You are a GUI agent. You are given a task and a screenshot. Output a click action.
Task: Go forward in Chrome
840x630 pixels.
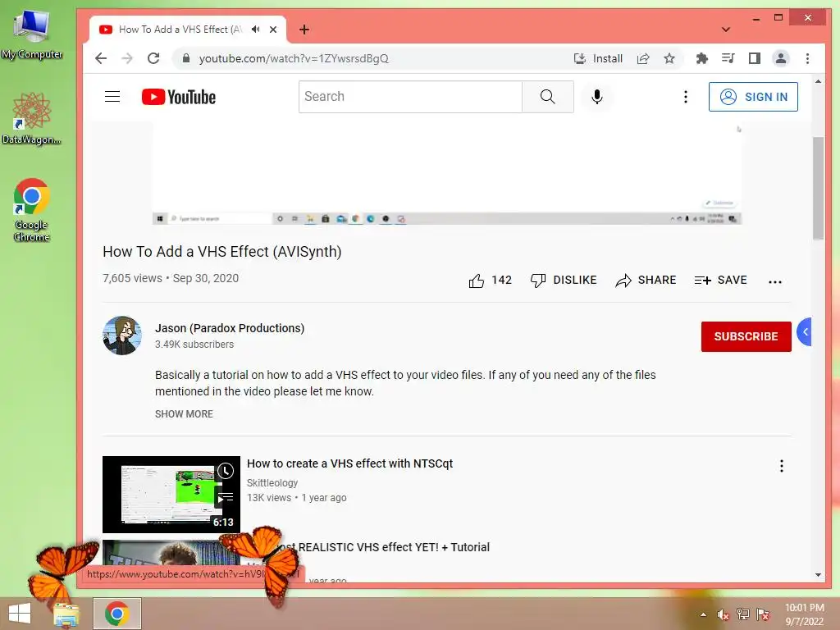pyautogui.click(x=127, y=58)
